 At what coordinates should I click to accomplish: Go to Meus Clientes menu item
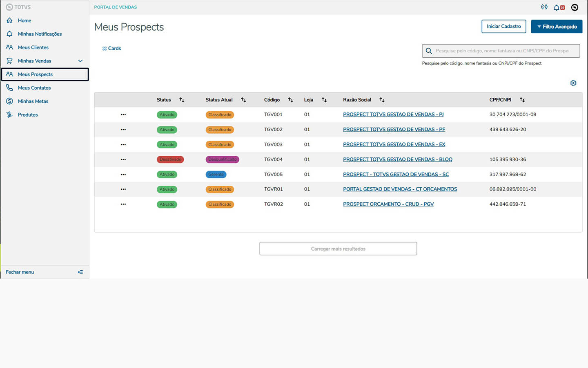tap(33, 47)
